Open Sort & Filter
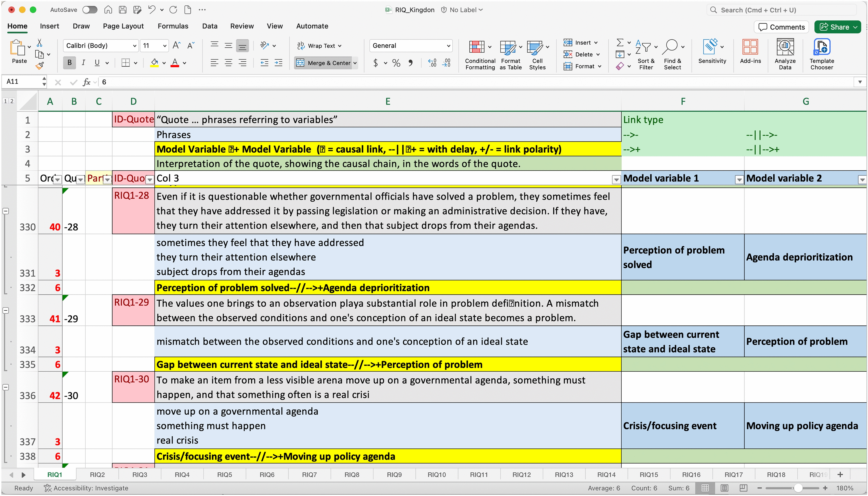868x496 pixels. tap(646, 54)
